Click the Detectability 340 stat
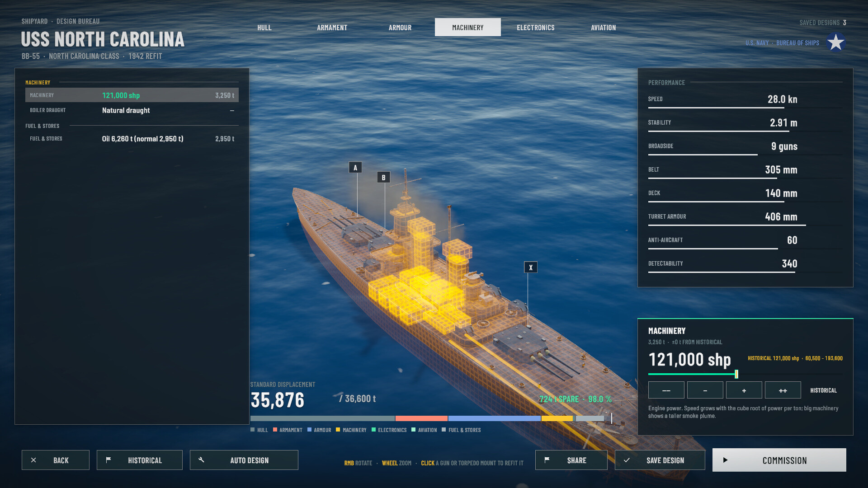Screen dimensions: 868x488 click(x=745, y=265)
